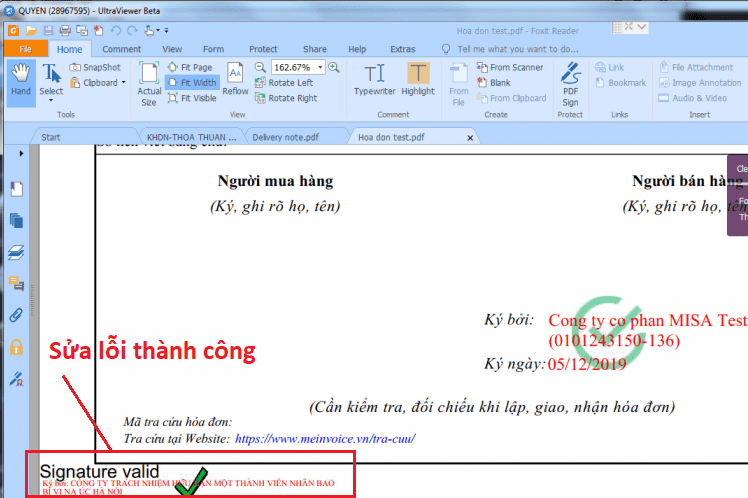This screenshot has height=498, width=748.
Task: Create PDF From Clipboard
Action: [x=511, y=98]
